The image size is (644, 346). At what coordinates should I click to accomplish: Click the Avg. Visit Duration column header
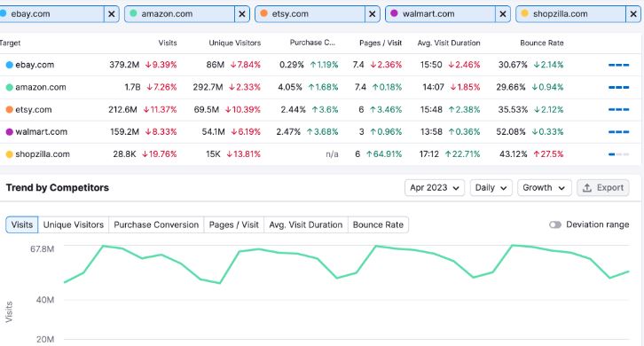click(x=449, y=43)
